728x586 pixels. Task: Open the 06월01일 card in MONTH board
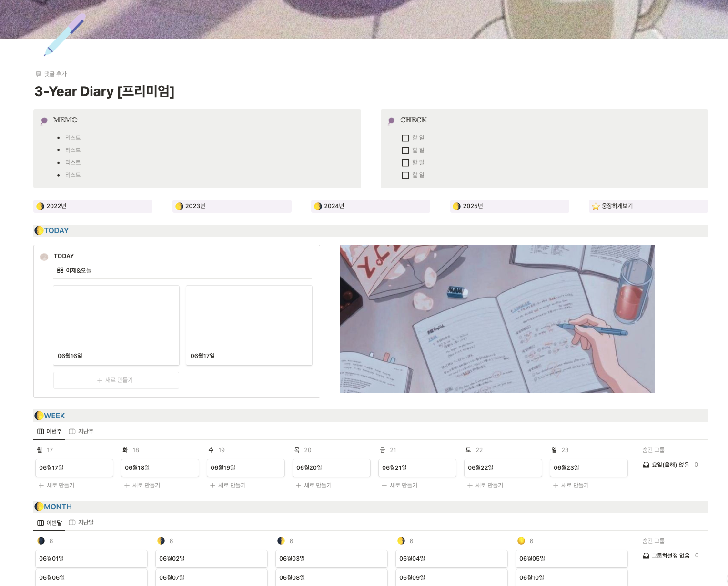91,559
